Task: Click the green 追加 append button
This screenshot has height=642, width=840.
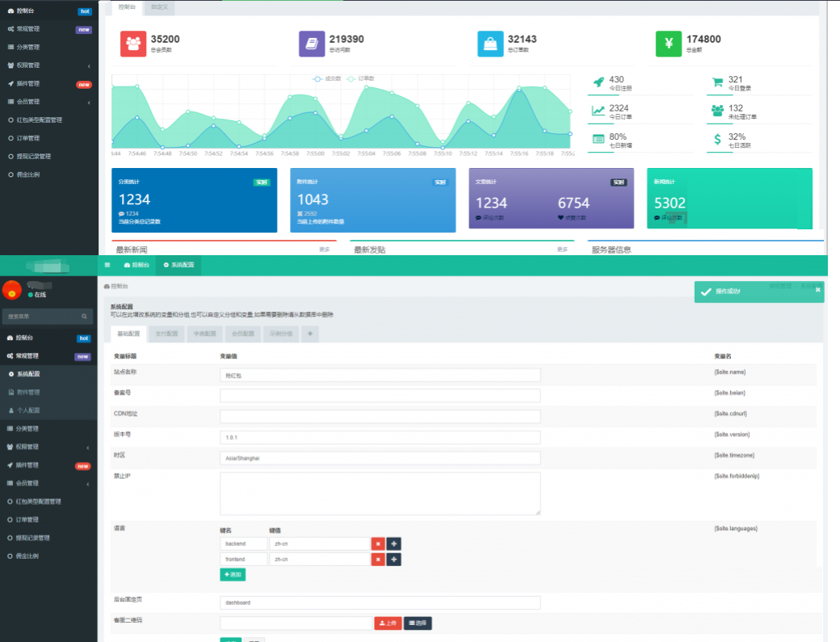Action: 233,574
